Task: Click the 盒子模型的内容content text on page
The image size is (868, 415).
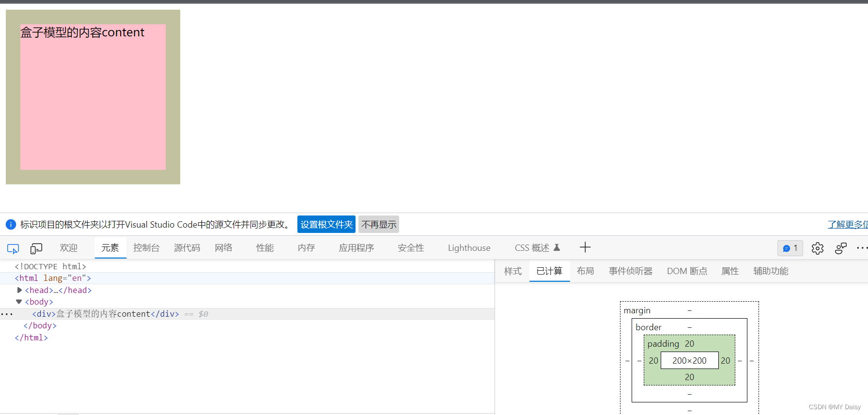Action: pyautogui.click(x=82, y=32)
